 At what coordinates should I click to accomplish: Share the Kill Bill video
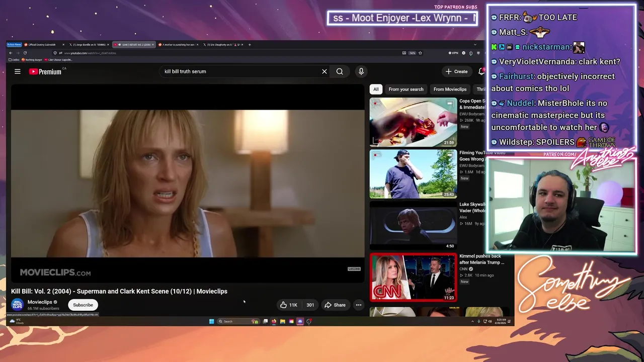click(x=335, y=305)
